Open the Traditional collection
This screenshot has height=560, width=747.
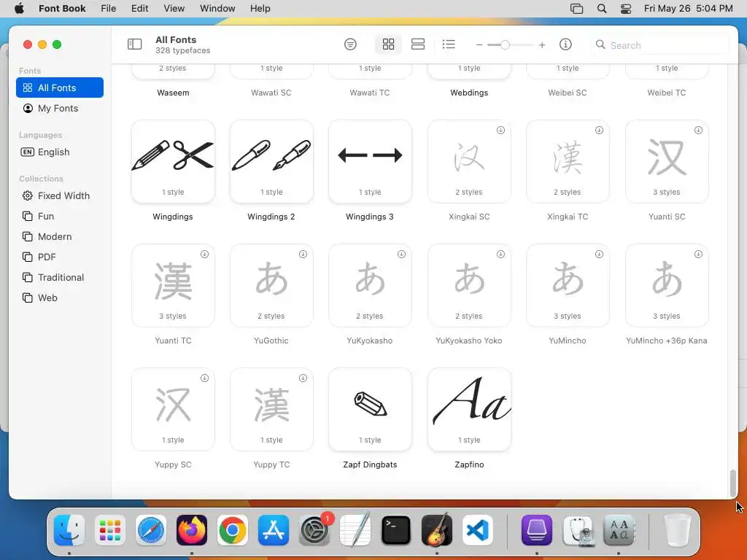[60, 277]
